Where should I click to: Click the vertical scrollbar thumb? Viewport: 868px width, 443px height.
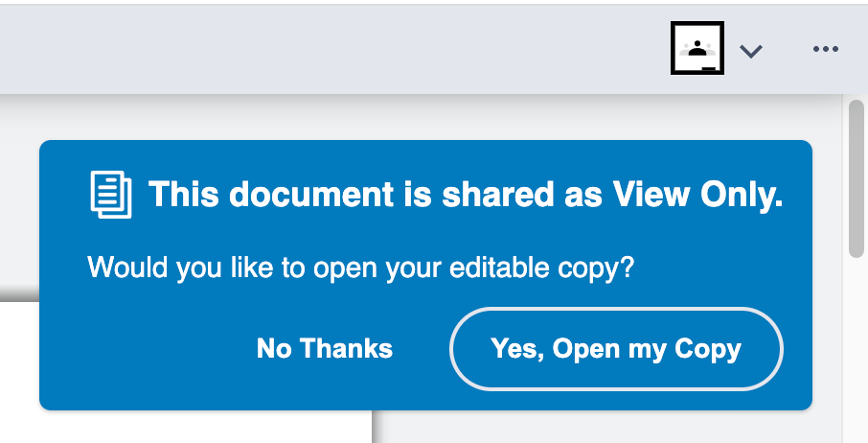tap(857, 179)
